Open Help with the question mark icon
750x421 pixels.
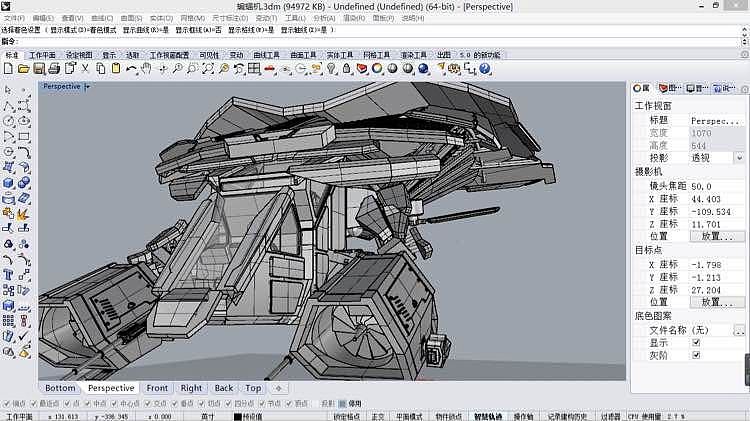[485, 68]
